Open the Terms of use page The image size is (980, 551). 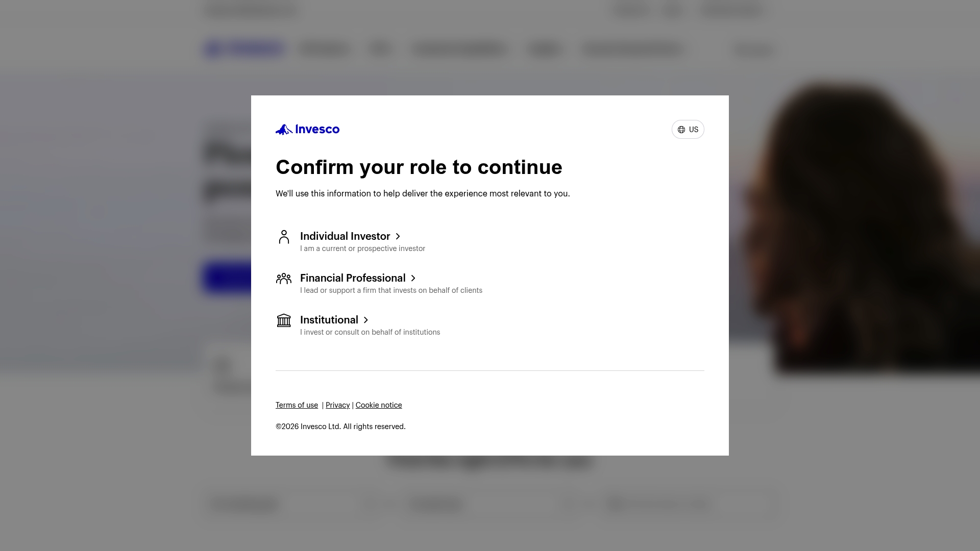point(297,405)
